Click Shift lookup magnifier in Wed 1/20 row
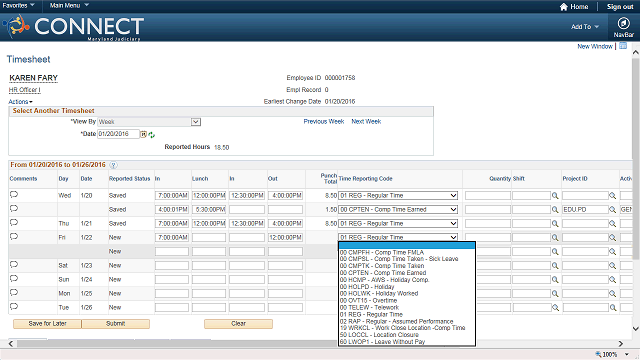Screen dimensions: 640x360 coord(555,196)
